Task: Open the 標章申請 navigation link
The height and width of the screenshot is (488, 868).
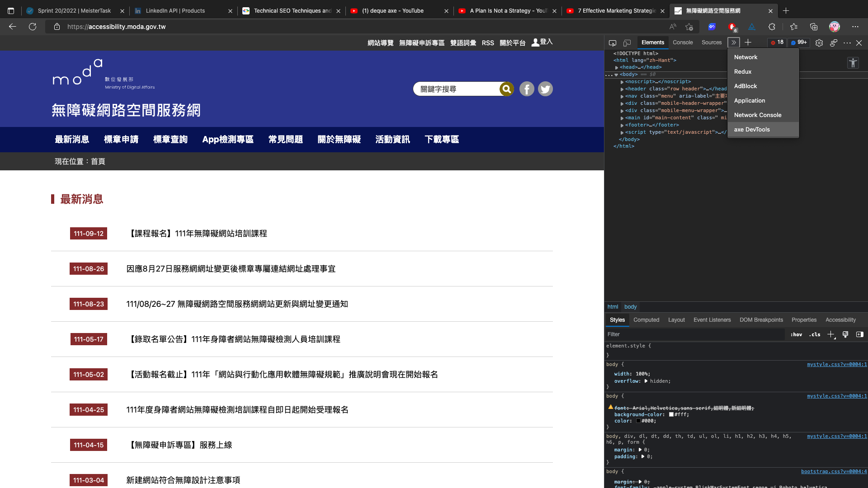Action: [121, 140]
